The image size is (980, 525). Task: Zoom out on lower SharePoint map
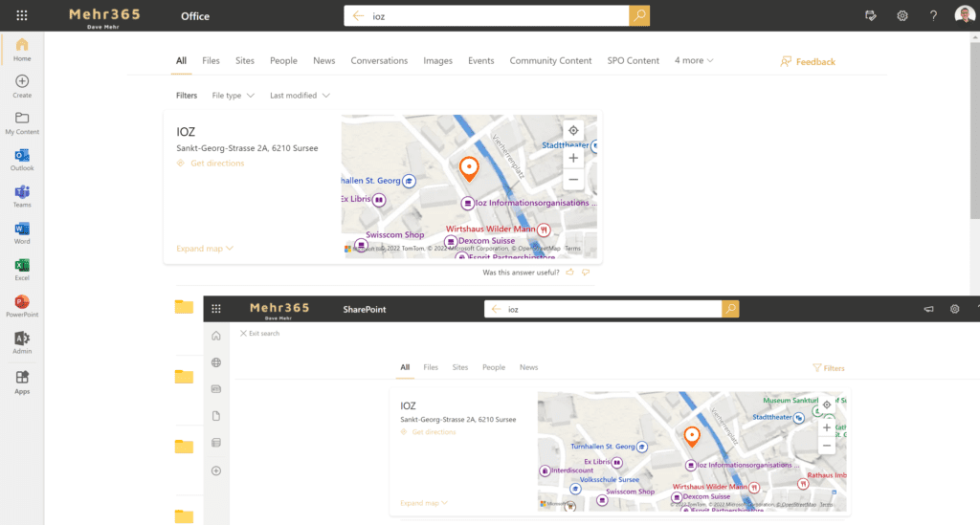pyautogui.click(x=826, y=445)
